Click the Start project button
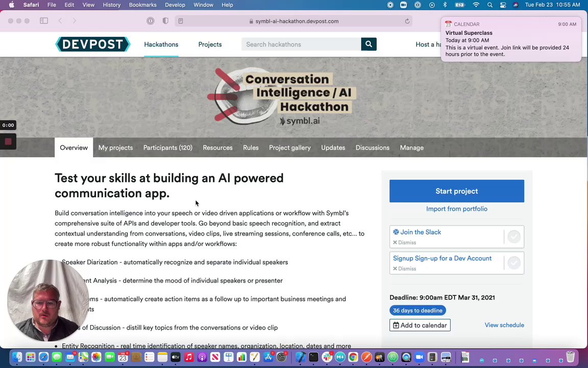The height and width of the screenshot is (368, 588). (457, 191)
